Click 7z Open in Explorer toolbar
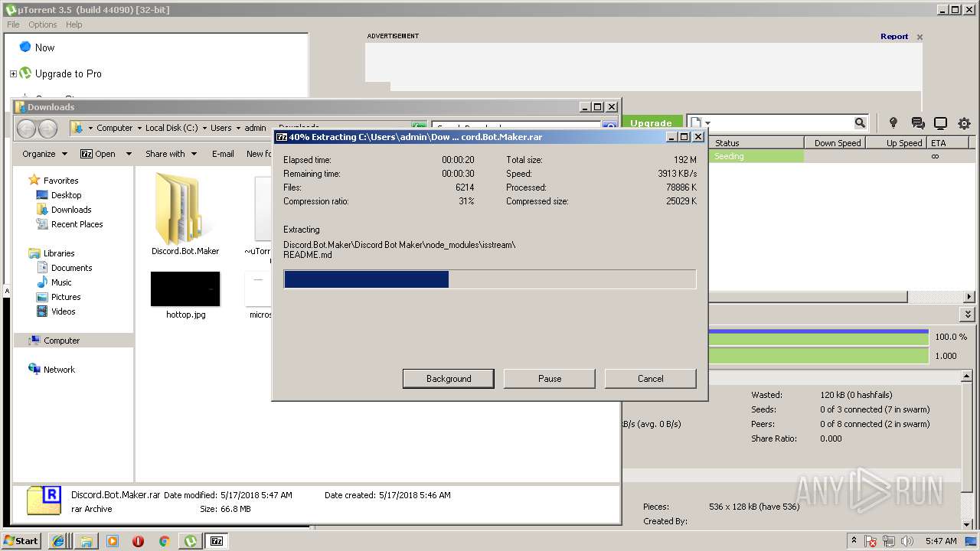The image size is (980, 551). point(98,154)
